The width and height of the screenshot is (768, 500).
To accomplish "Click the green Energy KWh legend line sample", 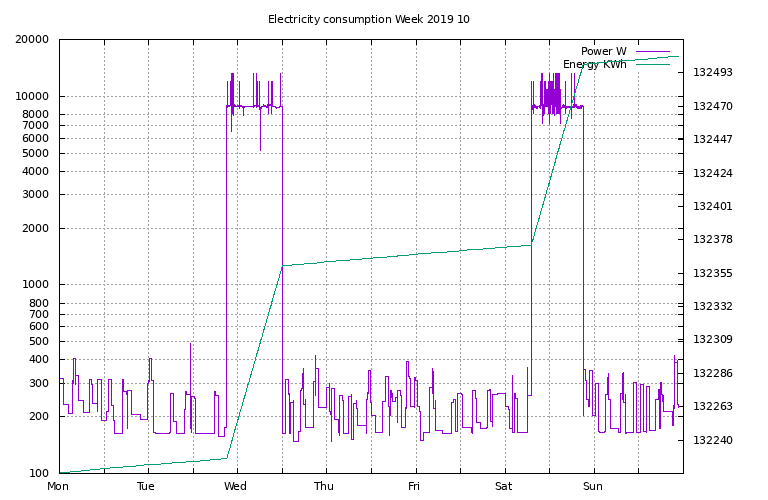I will click(x=651, y=64).
